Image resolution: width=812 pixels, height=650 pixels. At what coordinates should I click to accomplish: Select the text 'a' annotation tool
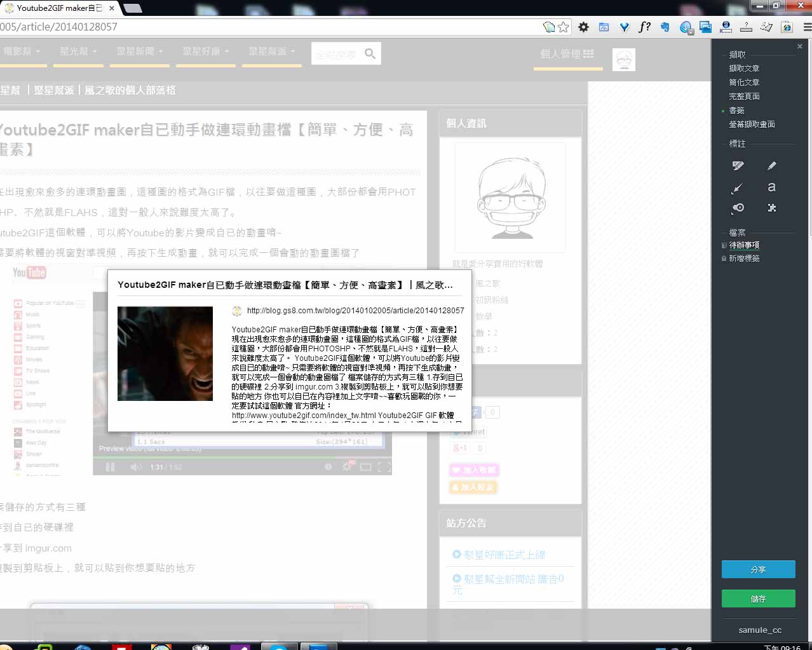[771, 187]
